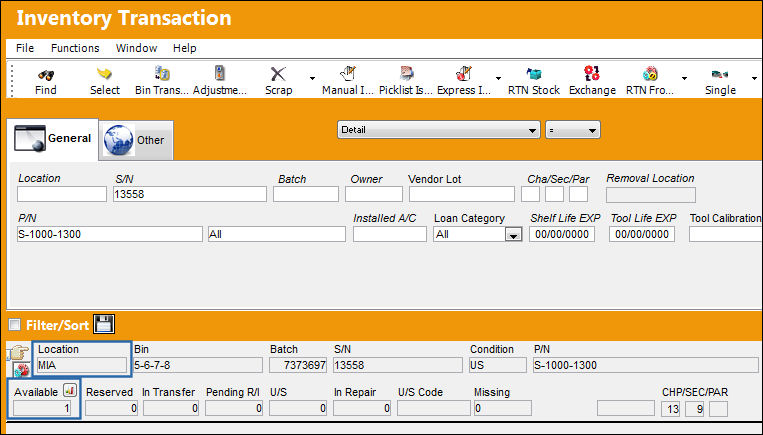Click the Select toolbar icon
The width and height of the screenshot is (763, 435).
(x=104, y=74)
